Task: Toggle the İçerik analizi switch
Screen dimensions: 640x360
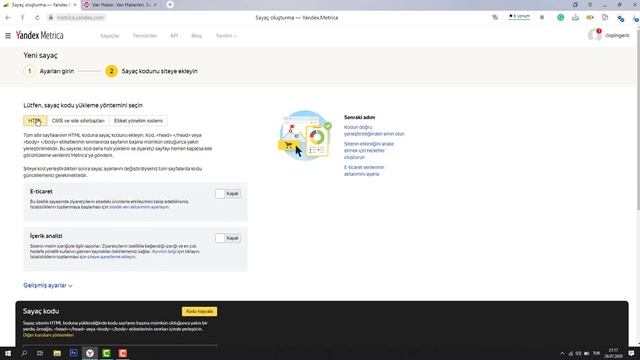Action: point(228,238)
